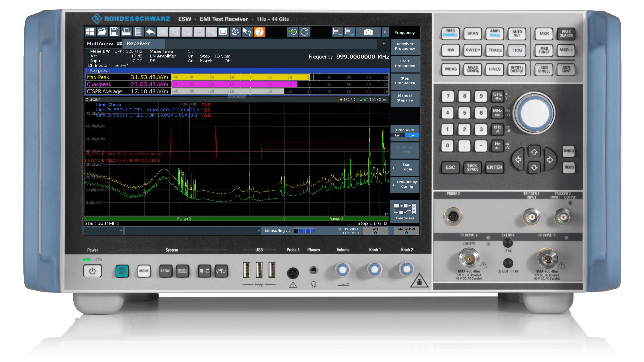Click the Frequency value field showing 999 MHz
Screen dimensions: 644x362
[x=361, y=57]
